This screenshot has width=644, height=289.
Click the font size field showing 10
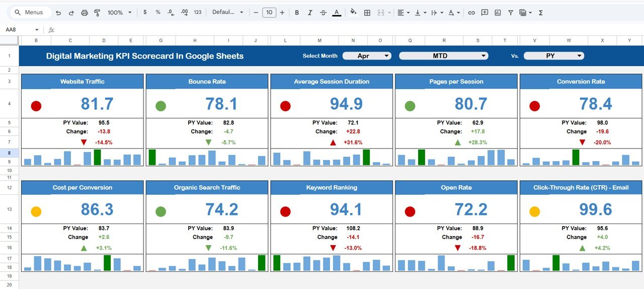pyautogui.click(x=269, y=13)
